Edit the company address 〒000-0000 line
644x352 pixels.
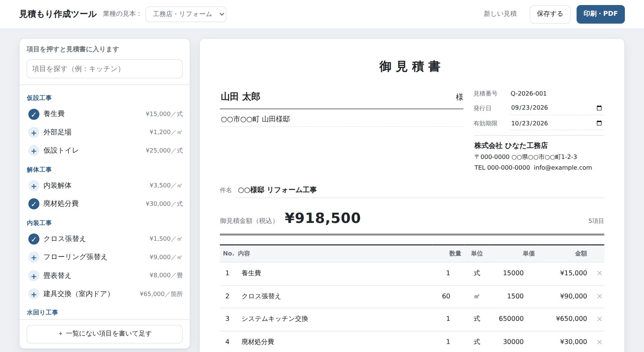[x=539, y=157]
